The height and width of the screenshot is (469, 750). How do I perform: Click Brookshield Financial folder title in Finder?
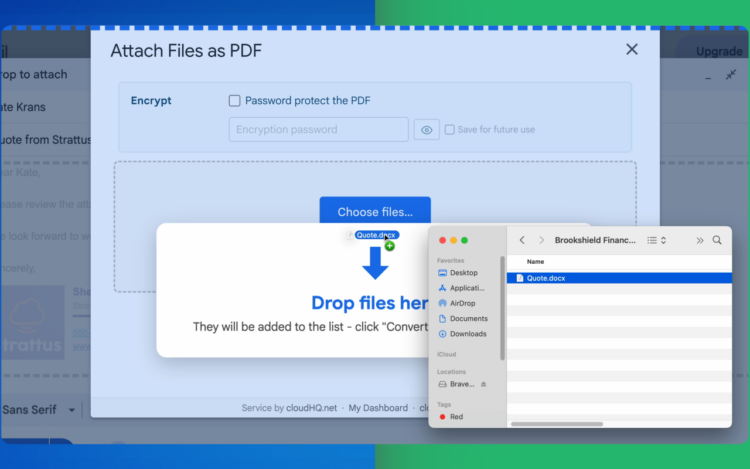click(595, 240)
